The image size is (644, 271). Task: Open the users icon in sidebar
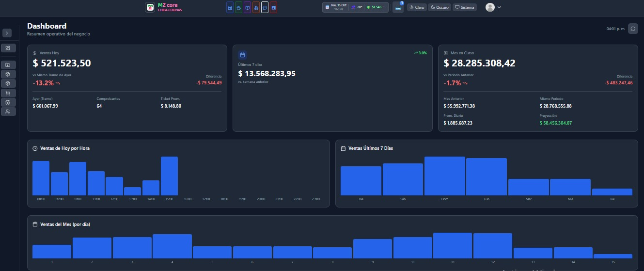[x=9, y=112]
